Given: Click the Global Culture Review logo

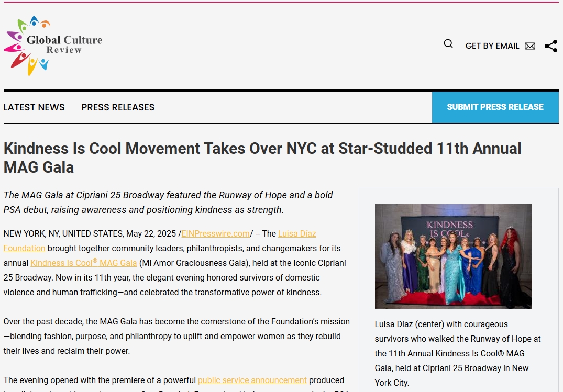Looking at the screenshot, I should [x=53, y=46].
